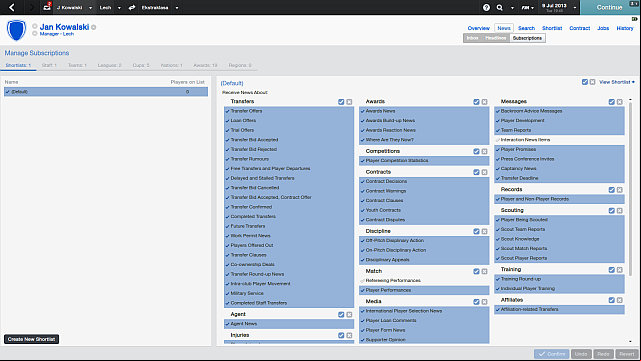Click the search magnifier icon in top bar

[500, 7]
